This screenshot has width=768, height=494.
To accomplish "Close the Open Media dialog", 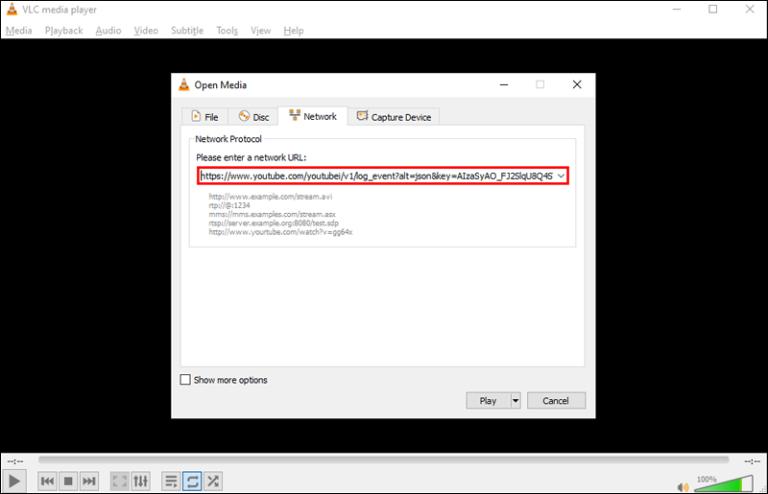I will click(577, 84).
